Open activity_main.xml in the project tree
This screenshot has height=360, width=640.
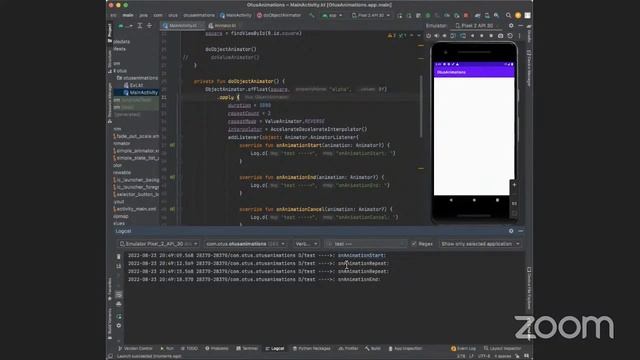point(134,209)
